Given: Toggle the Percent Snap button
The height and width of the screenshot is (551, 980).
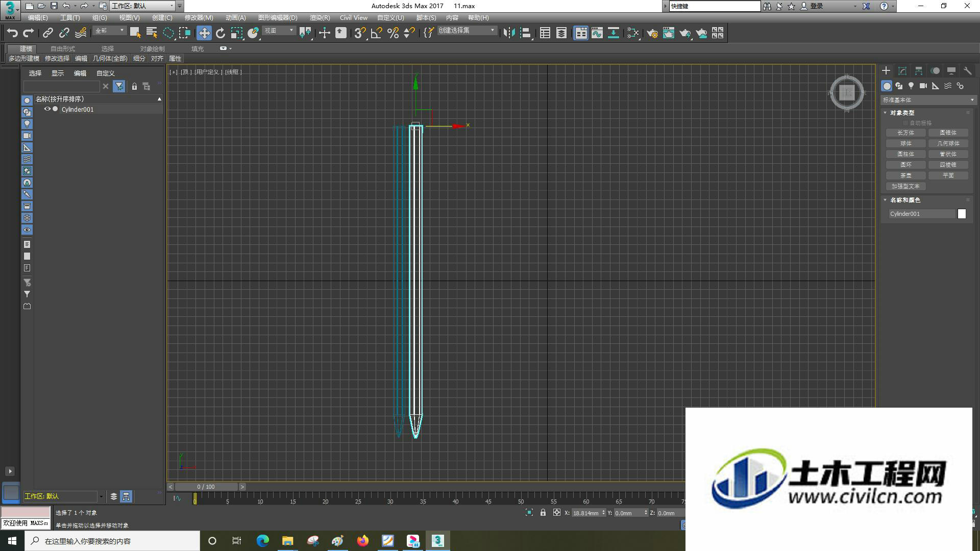Looking at the screenshot, I should (393, 33).
